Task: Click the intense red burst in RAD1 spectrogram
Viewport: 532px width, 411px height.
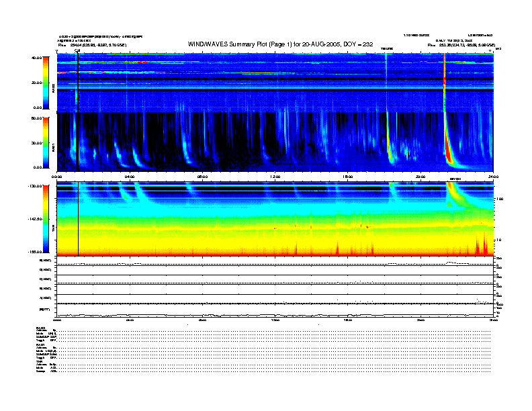Action: point(449,152)
